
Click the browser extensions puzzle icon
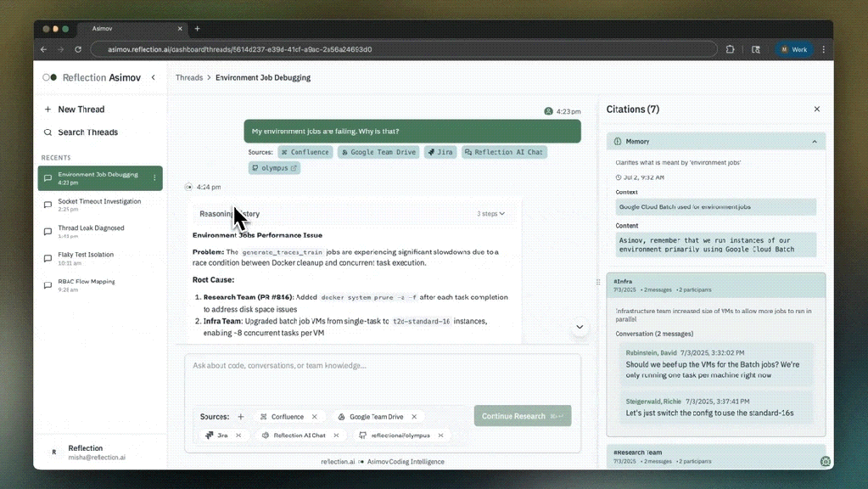point(730,49)
